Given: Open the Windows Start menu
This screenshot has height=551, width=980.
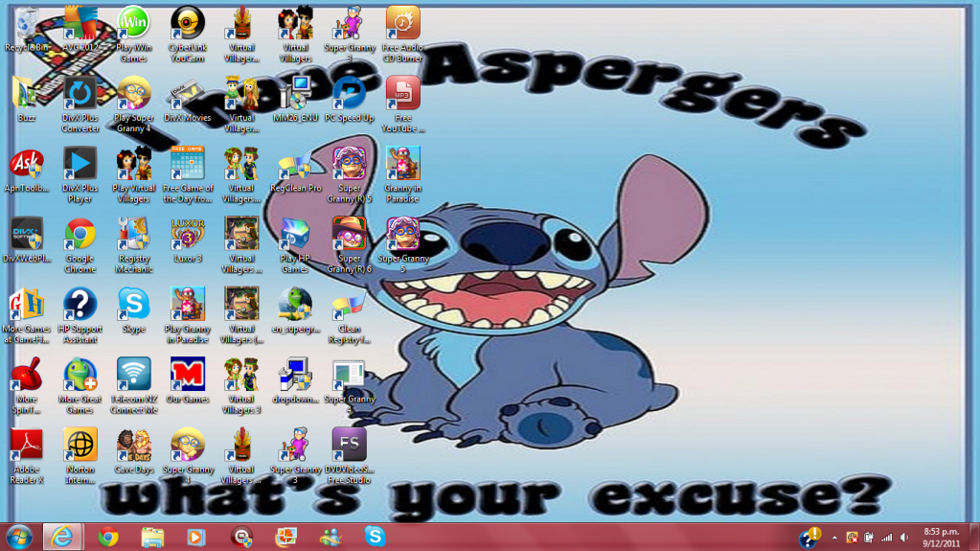Looking at the screenshot, I should pyautogui.click(x=19, y=538).
